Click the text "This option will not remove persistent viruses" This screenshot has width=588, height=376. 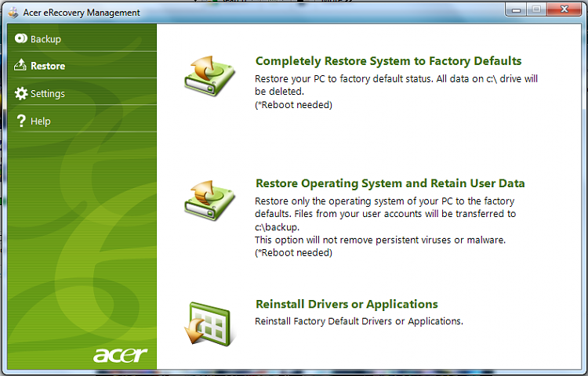[x=353, y=240]
